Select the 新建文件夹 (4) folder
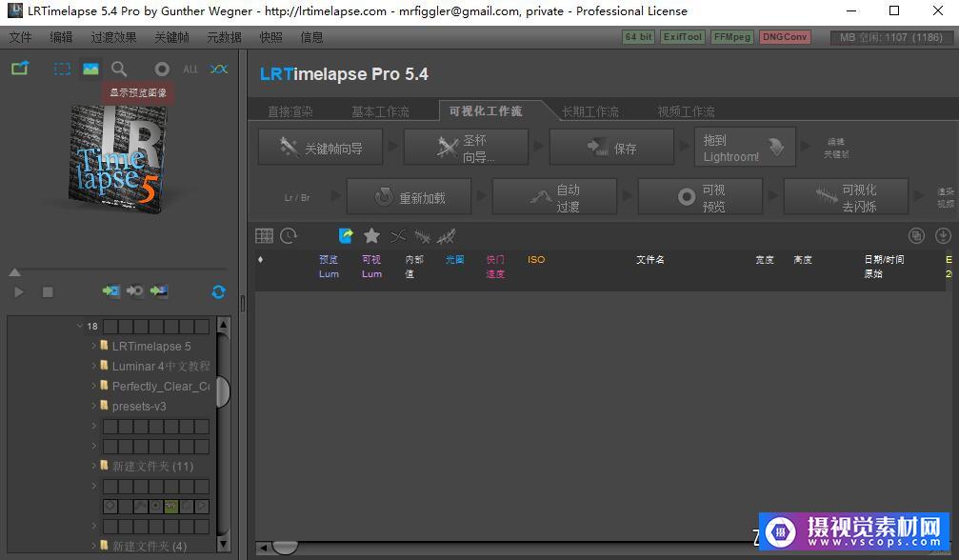Viewport: 959px width, 560px height. coord(150,546)
